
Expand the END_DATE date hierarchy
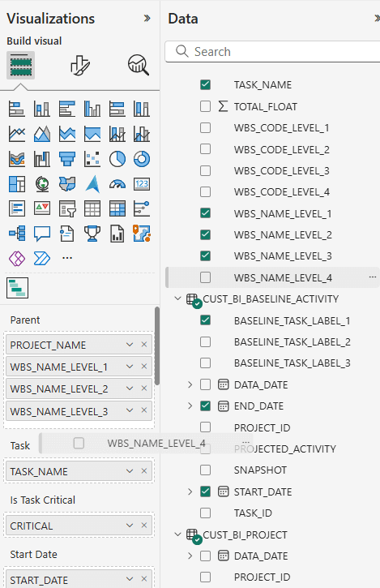190,406
